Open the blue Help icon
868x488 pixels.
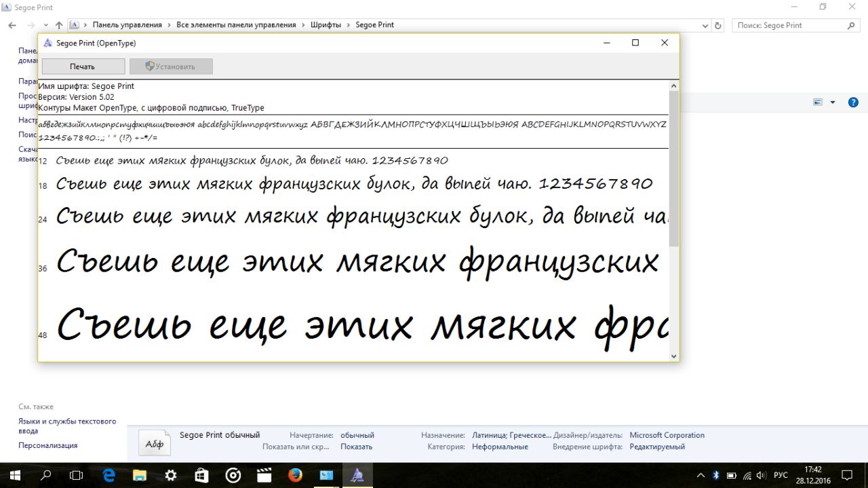[853, 102]
